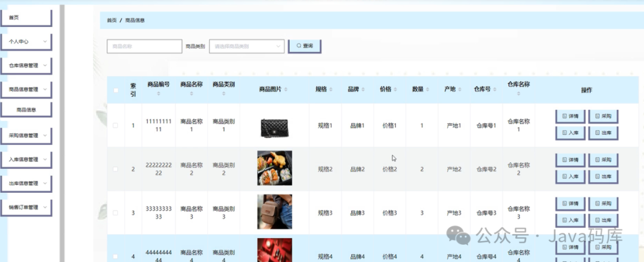Click 详情 for 商品名称1 row

(571, 117)
